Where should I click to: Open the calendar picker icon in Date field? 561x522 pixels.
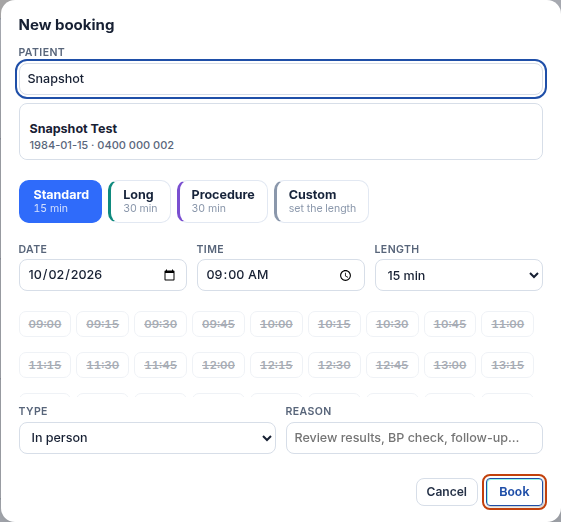click(x=169, y=275)
